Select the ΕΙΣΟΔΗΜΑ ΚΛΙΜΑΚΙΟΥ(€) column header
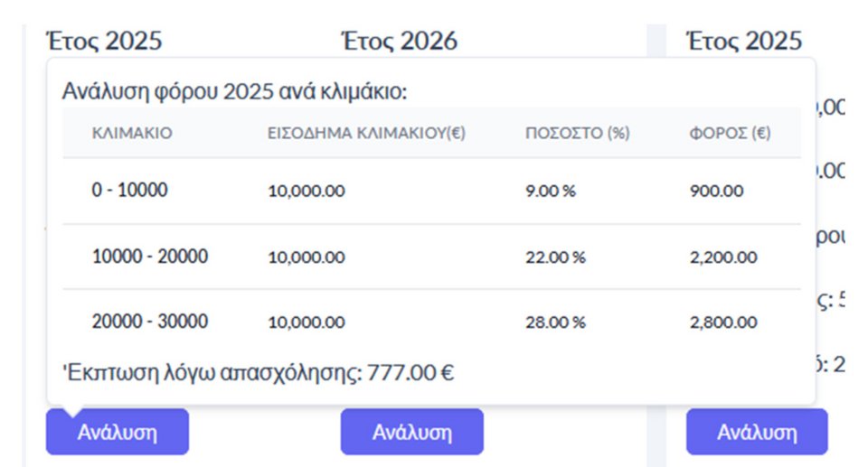868x467 pixels. pos(366,134)
